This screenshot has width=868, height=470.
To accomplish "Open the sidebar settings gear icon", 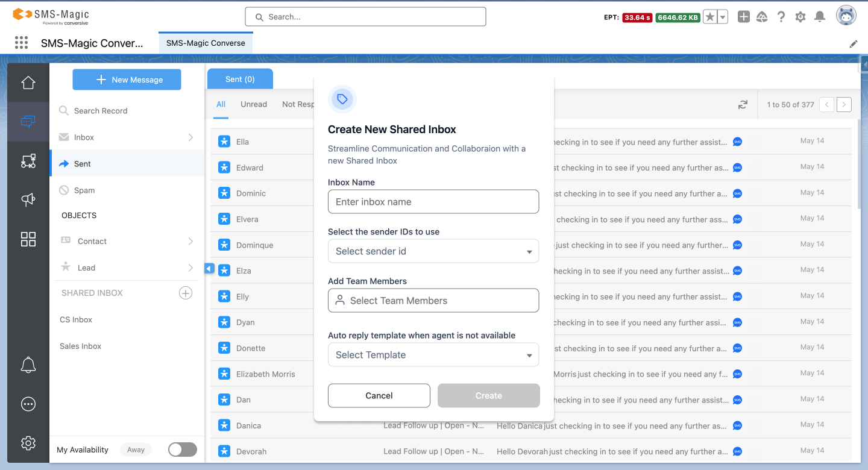I will click(28, 443).
